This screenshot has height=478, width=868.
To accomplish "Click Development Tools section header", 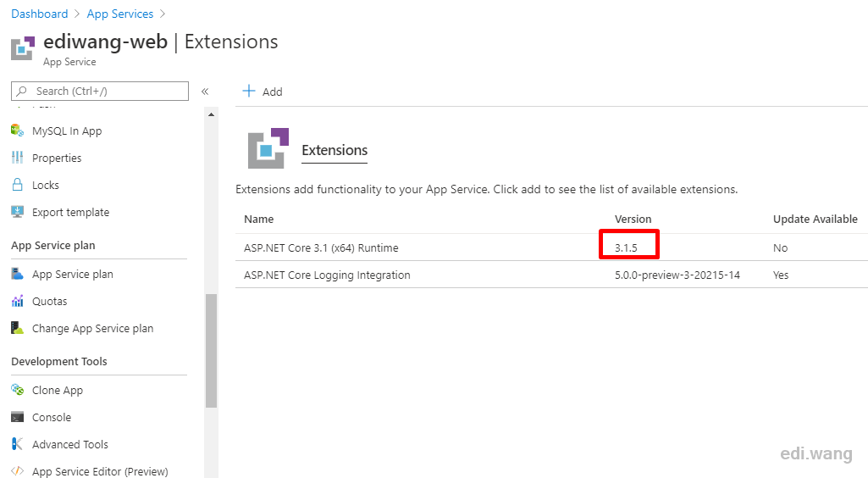I will (59, 361).
